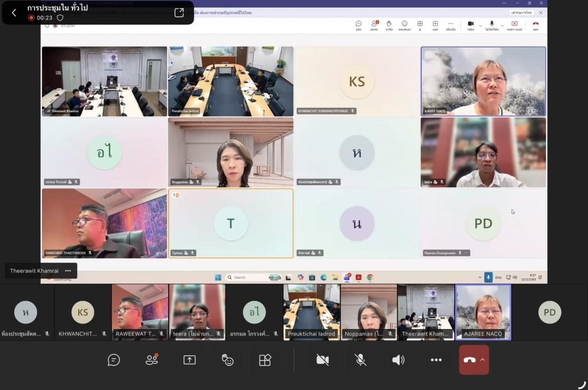Turn on the camera in bottom bar

pyautogui.click(x=323, y=360)
